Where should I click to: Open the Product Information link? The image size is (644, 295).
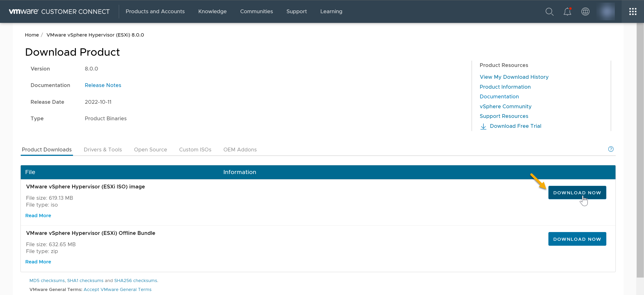coord(505,87)
